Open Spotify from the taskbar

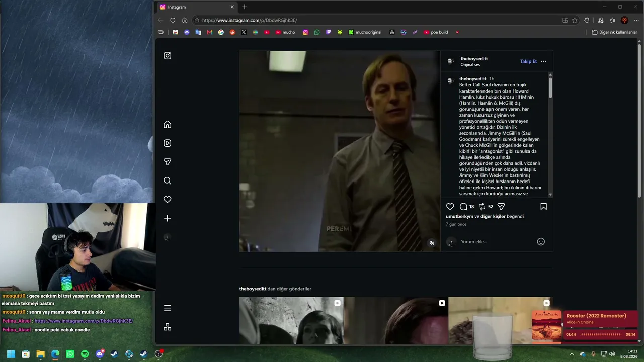point(85,354)
